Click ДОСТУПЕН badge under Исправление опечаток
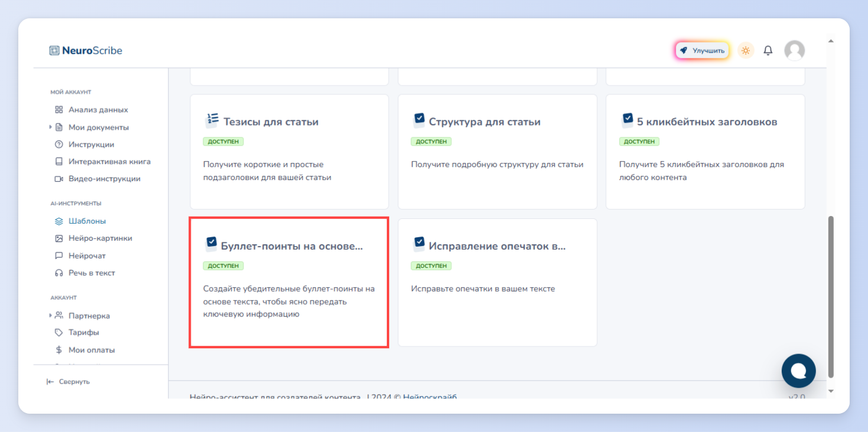Viewport: 868px width, 432px height. pyautogui.click(x=431, y=266)
